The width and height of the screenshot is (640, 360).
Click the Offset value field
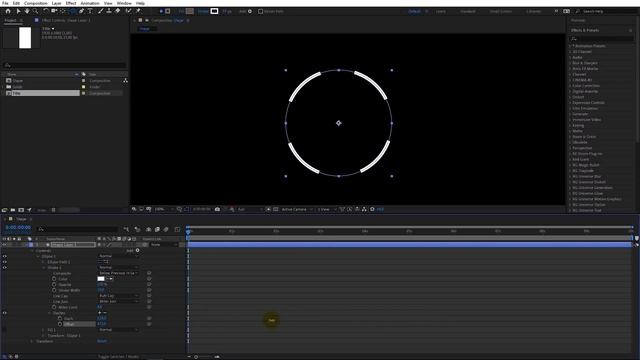[102, 324]
